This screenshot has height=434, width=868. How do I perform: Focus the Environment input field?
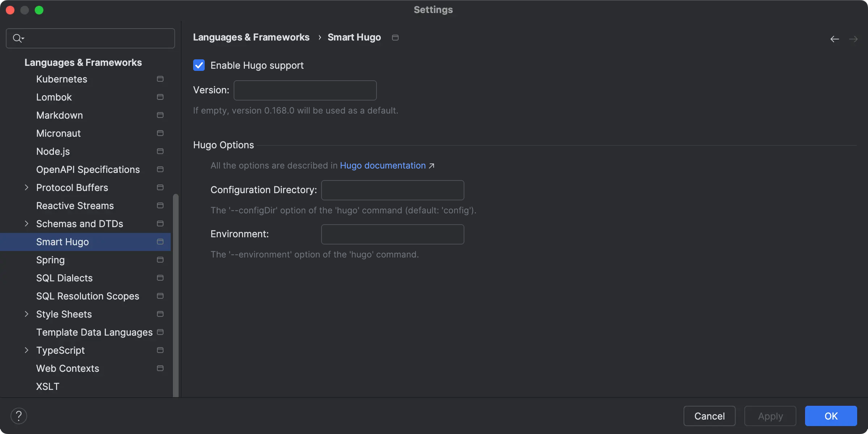[393, 234]
